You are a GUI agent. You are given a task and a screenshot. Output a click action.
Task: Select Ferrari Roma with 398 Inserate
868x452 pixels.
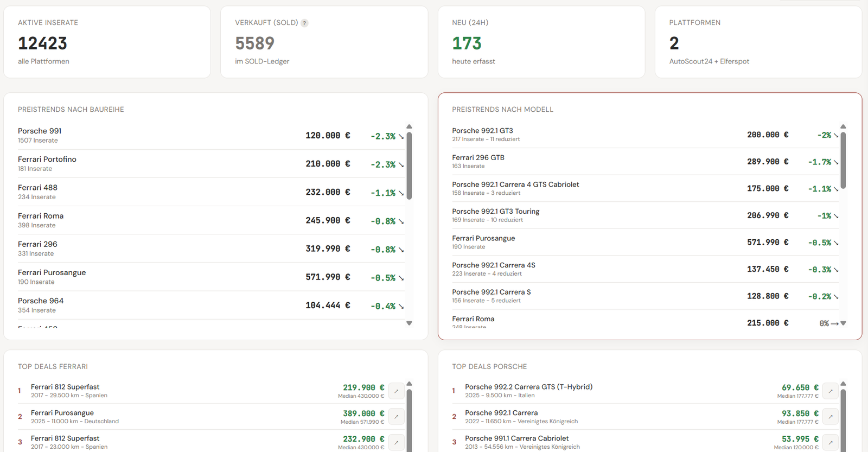211,220
